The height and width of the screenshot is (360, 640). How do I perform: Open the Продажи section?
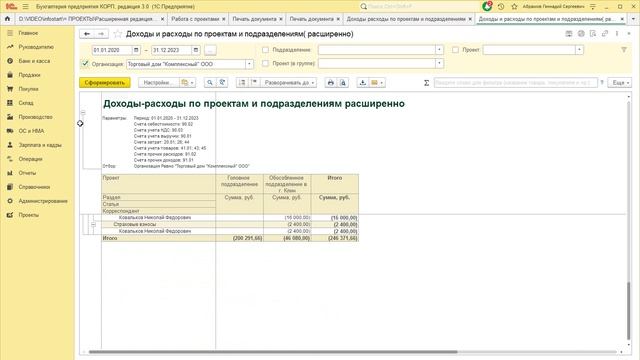29,75
